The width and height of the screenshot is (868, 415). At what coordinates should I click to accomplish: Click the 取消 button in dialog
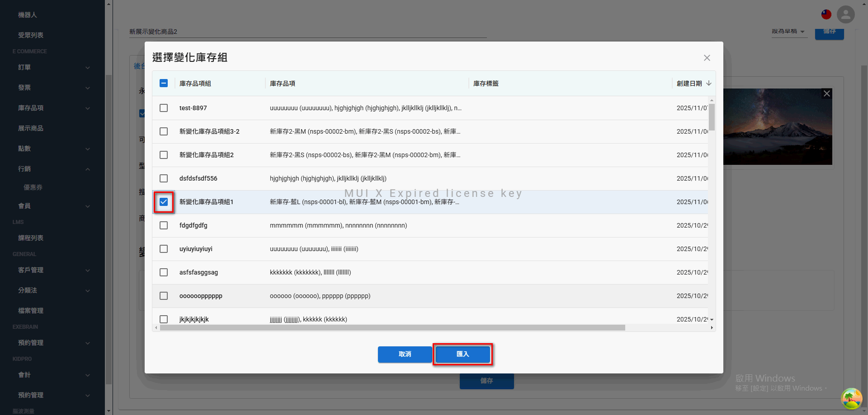pyautogui.click(x=405, y=354)
